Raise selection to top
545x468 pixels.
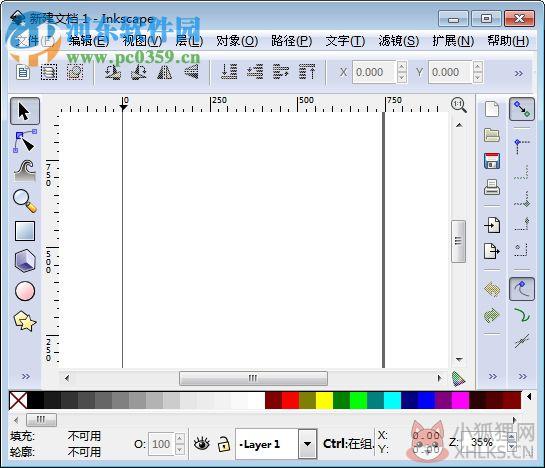click(x=307, y=72)
